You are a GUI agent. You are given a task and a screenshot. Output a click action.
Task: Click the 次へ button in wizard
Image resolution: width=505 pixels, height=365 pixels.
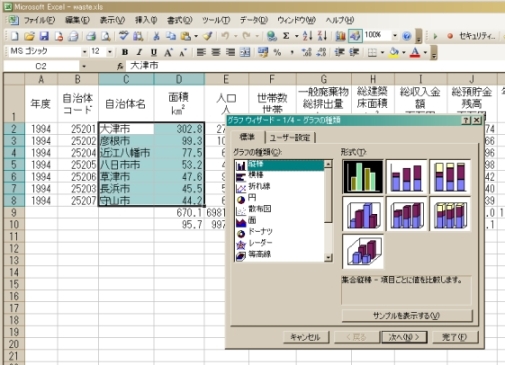403,337
